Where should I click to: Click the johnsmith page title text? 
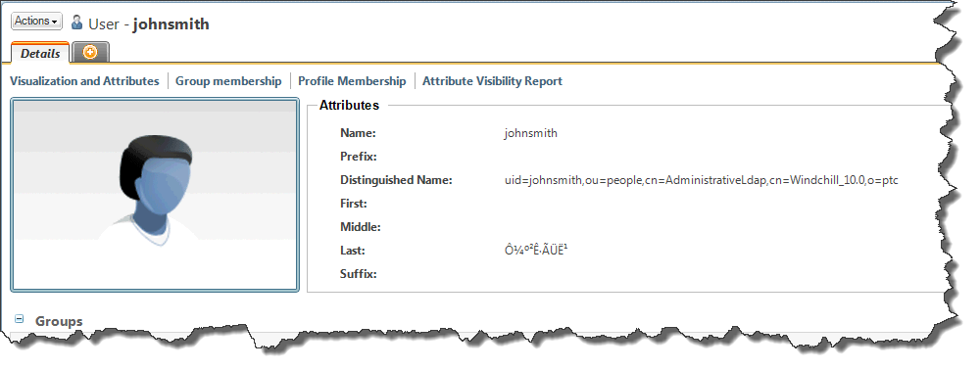pos(171,24)
